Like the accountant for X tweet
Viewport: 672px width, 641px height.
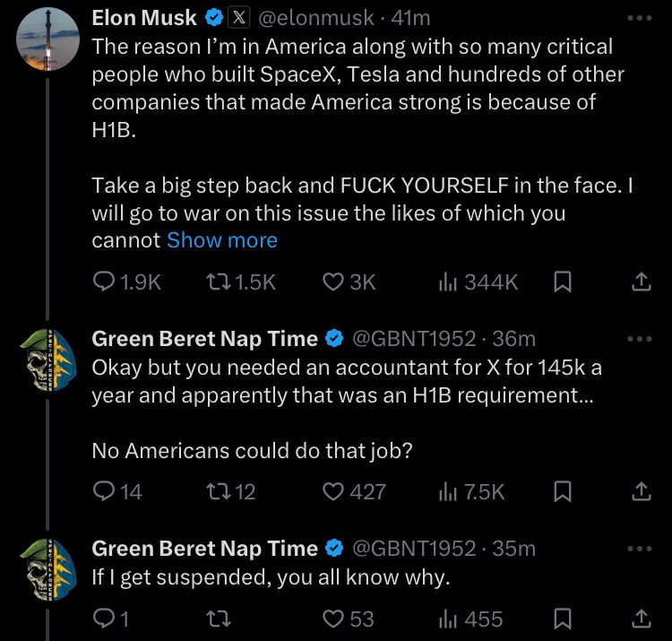[333, 491]
